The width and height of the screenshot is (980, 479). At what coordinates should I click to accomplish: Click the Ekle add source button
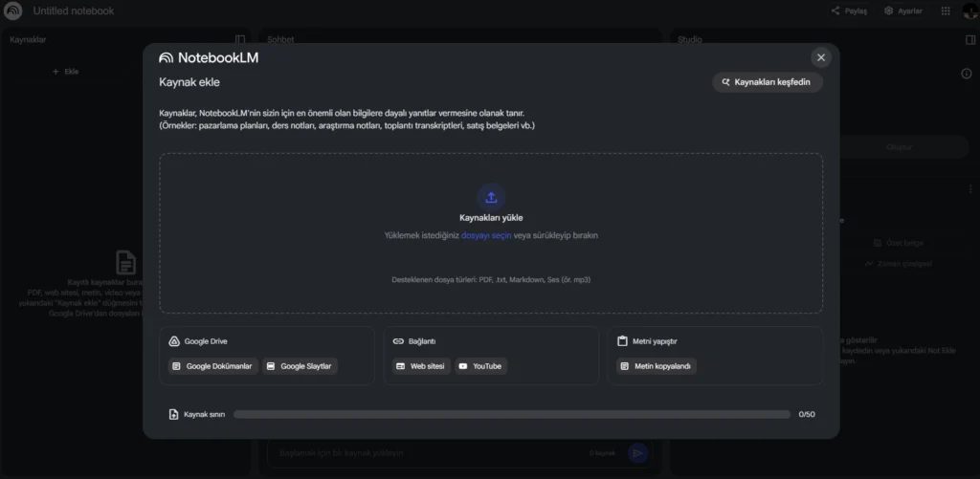pyautogui.click(x=66, y=71)
